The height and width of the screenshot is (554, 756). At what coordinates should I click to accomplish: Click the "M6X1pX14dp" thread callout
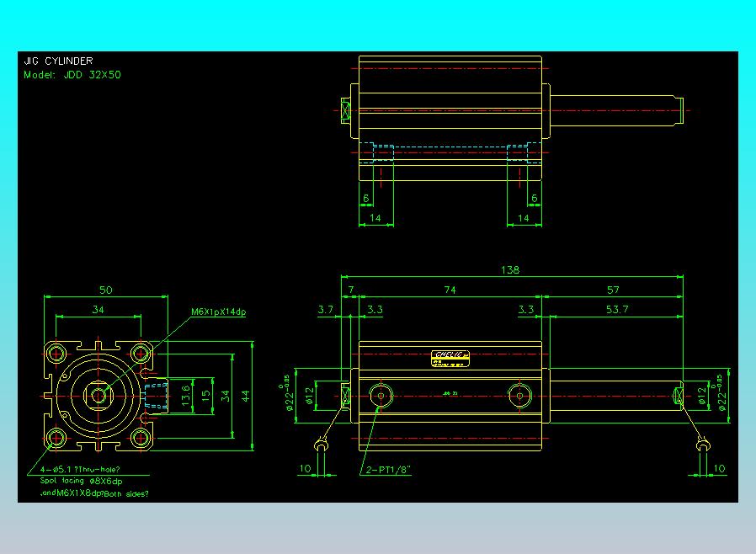point(218,312)
